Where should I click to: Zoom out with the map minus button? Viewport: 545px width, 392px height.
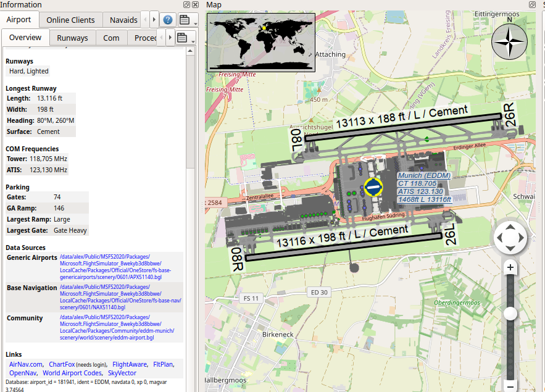(x=510, y=386)
